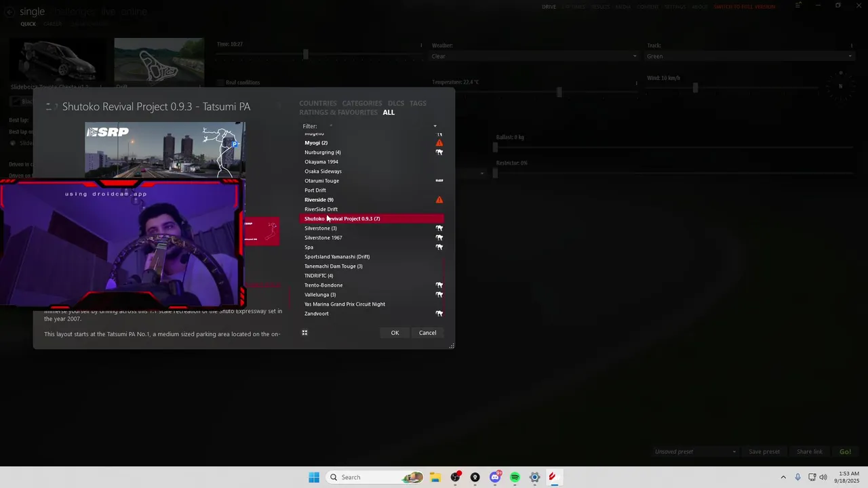Click the track thumbnail in the Drive page
The image size is (868, 488).
[159, 60]
